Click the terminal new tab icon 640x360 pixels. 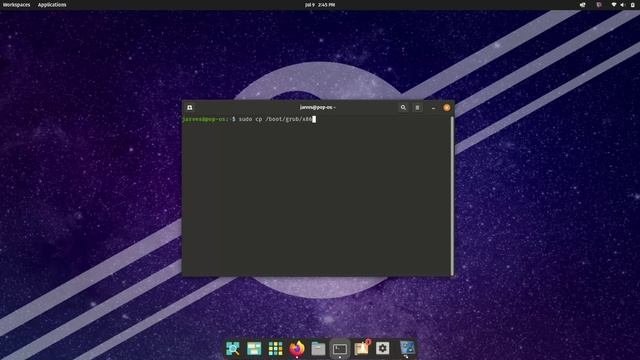click(190, 107)
